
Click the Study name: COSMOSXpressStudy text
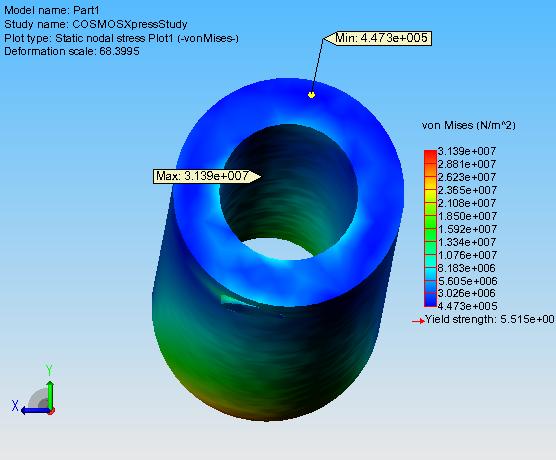point(96,24)
